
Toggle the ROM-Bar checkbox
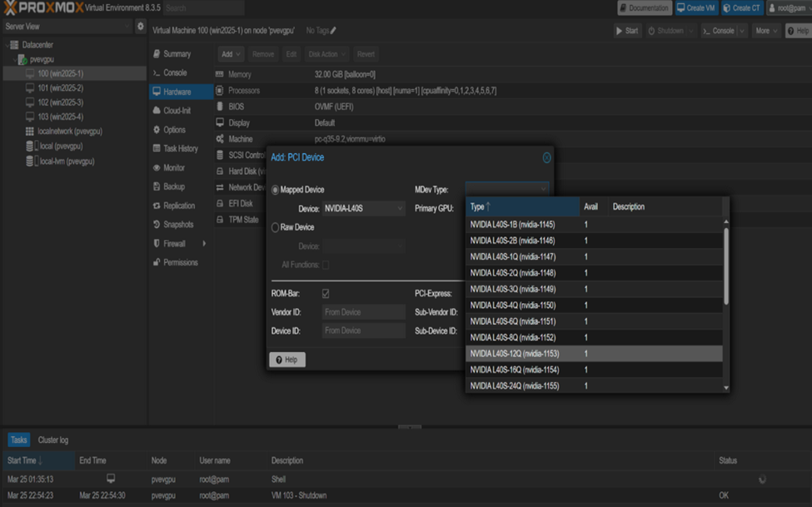tap(326, 294)
